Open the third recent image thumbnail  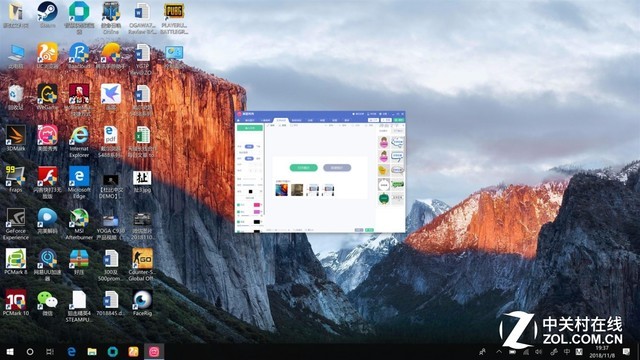313,190
